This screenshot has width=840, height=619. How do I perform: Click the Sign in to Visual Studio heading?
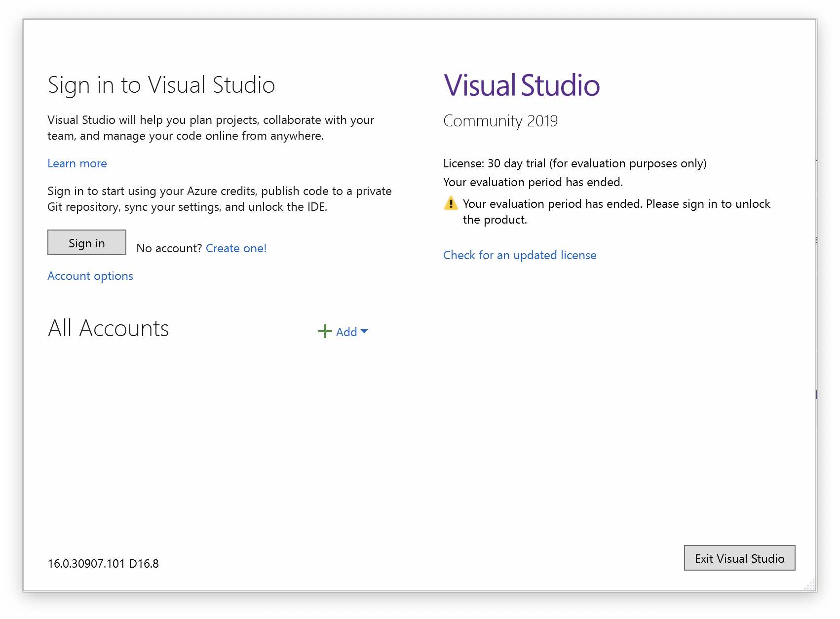coord(161,85)
